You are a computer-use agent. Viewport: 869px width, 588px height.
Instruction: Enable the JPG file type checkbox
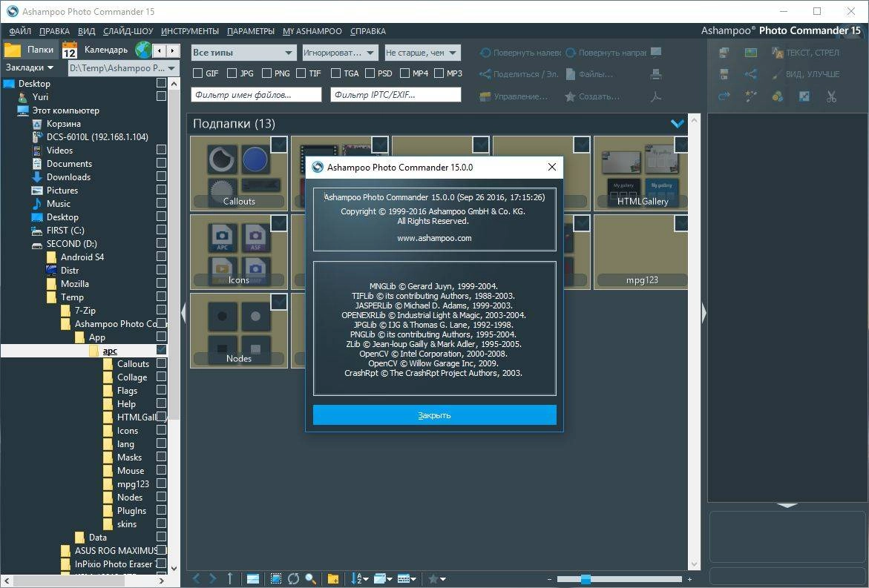232,73
